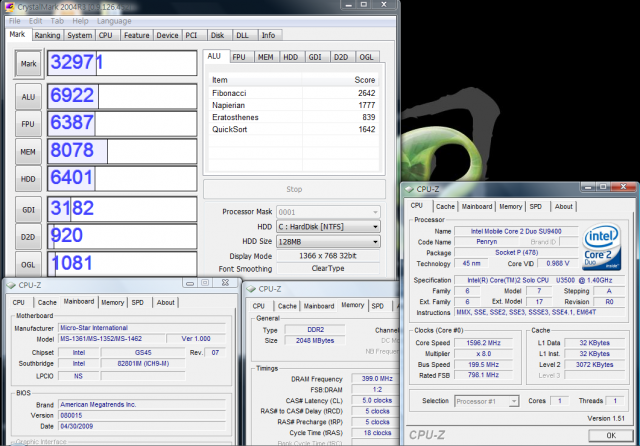Click the CPU-Z icon in the CPU window title bar
The height and width of the screenshot is (446, 640).
click(409, 189)
